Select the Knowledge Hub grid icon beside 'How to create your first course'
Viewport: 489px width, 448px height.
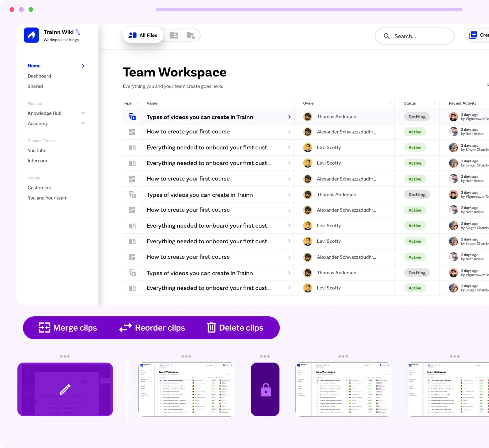pos(132,132)
